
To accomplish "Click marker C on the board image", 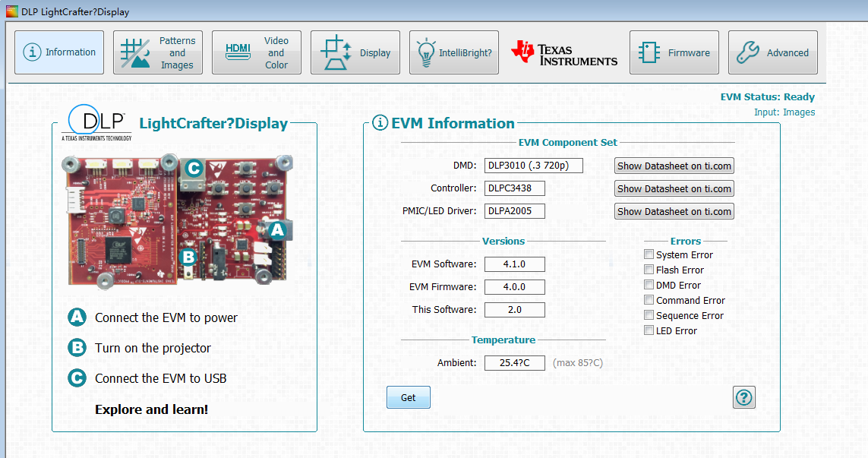I will tap(193, 168).
